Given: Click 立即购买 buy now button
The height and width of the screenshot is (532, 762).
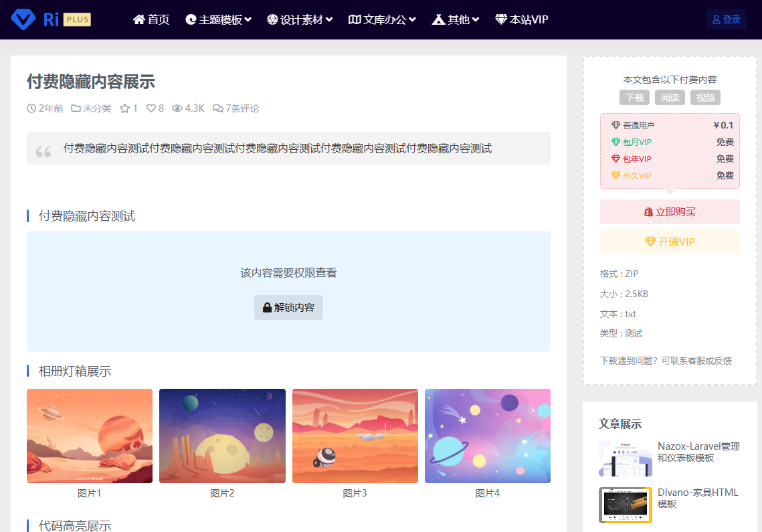Looking at the screenshot, I should (x=670, y=212).
